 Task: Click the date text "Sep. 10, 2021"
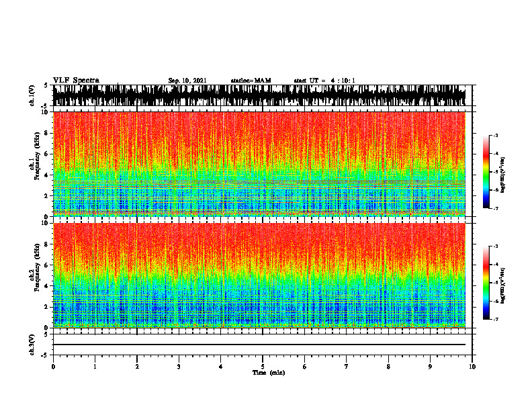click(x=187, y=81)
